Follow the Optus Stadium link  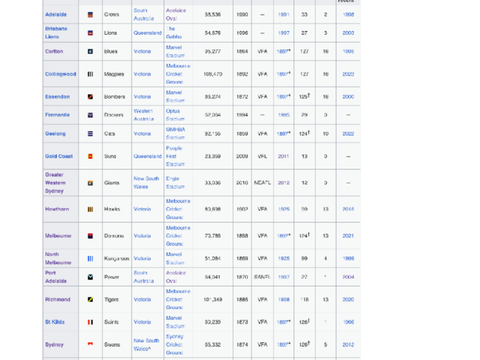tap(175, 115)
